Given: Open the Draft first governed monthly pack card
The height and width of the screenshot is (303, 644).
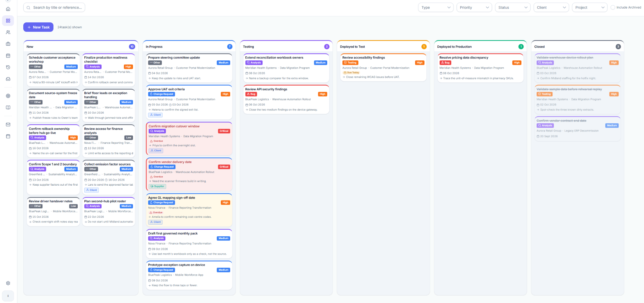Looking at the screenshot, I should [x=189, y=244].
